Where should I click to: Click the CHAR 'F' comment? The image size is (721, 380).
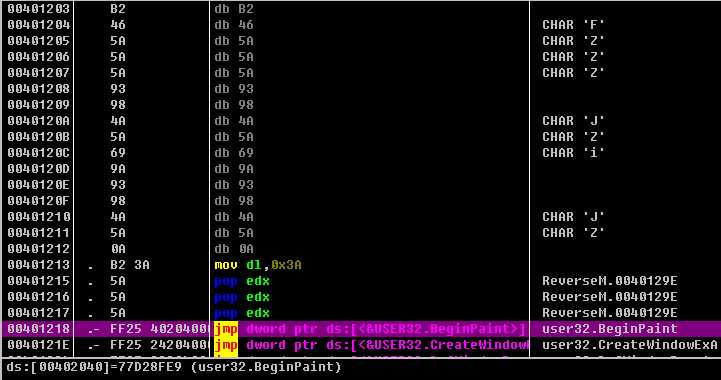573,25
